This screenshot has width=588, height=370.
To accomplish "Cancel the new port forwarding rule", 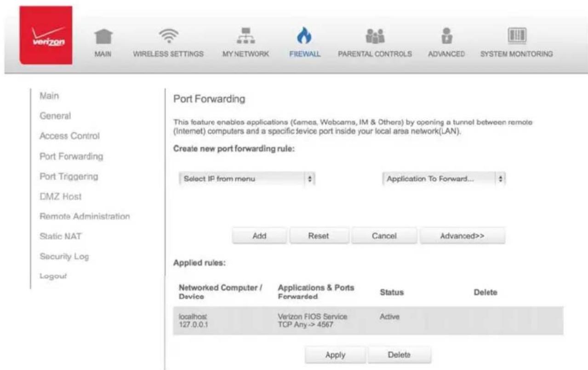I will click(x=384, y=236).
